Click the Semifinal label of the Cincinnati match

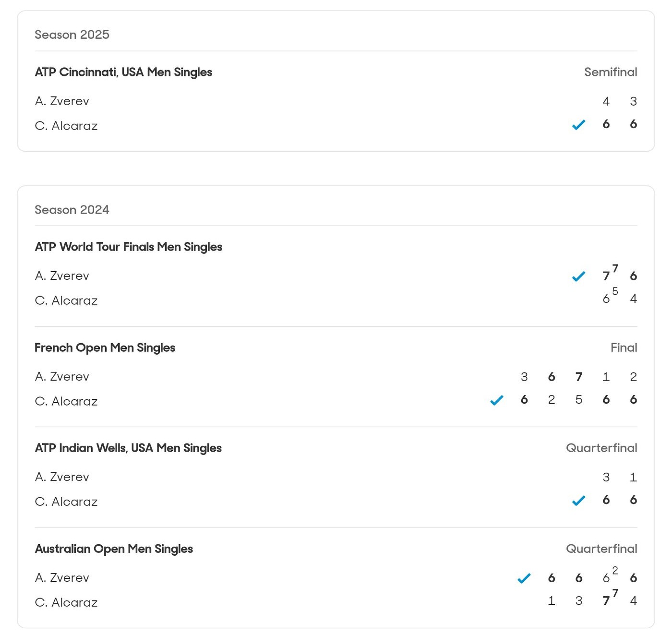pos(610,72)
